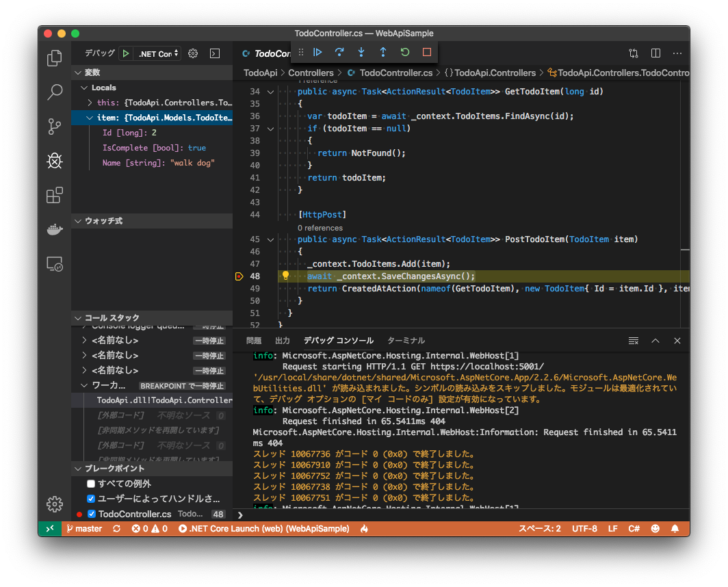Switch git branch 'master' in status bar

tap(84, 528)
